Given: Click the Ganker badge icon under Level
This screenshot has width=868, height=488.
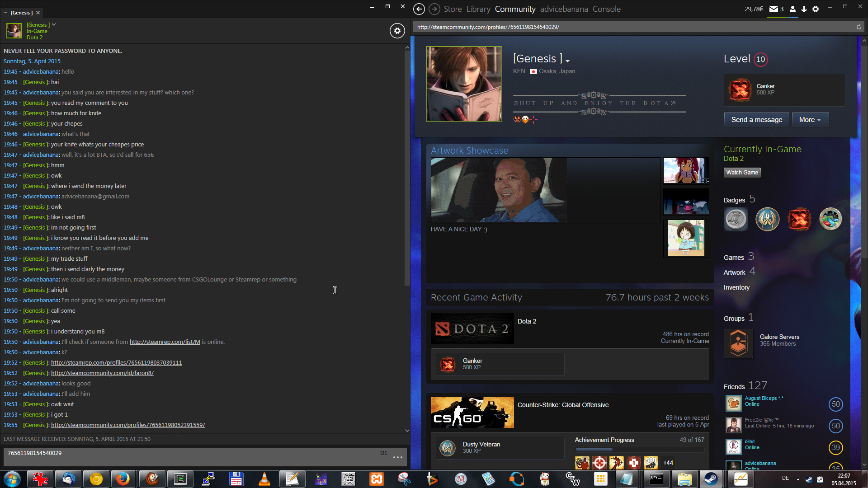Looking at the screenshot, I should [740, 89].
